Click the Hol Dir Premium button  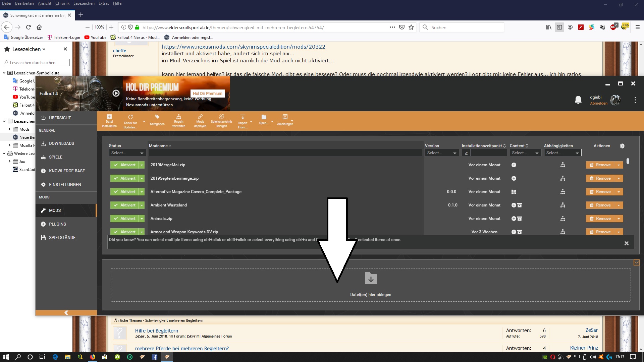coord(207,94)
